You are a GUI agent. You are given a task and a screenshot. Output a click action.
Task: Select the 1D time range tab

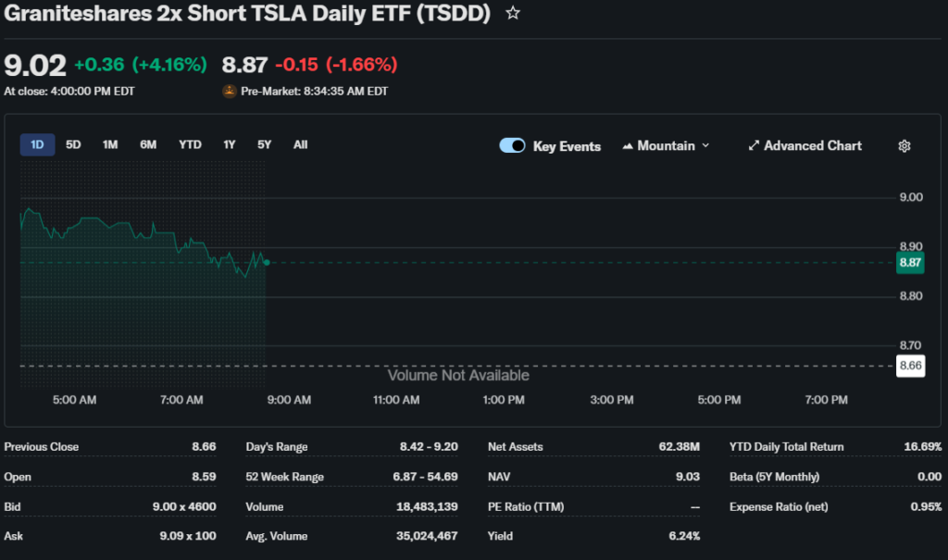pyautogui.click(x=37, y=144)
